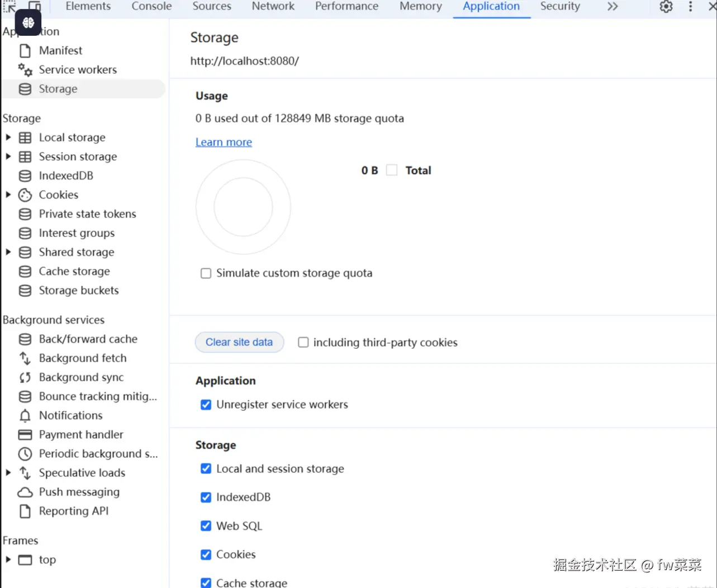Screen dimensions: 717x588
Task: Click the Cookies icon in sidebar
Action: 25,195
